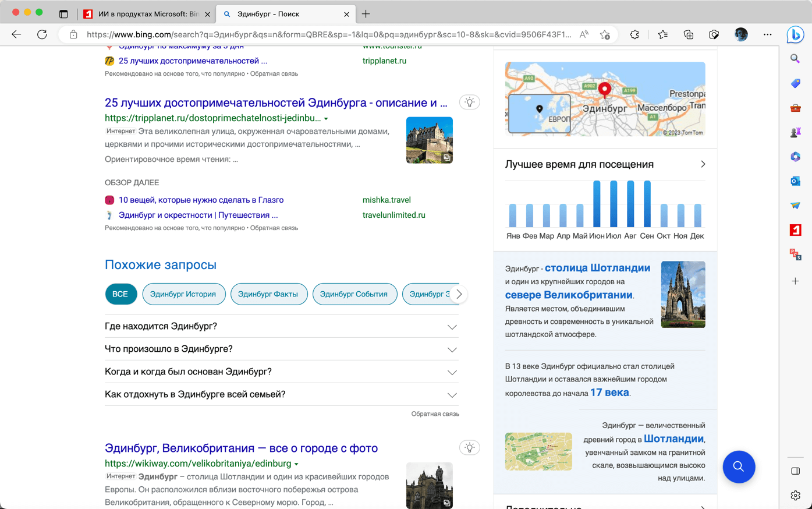Open 25 лучших достопримечательностей tripplanet.ru suggestion

pos(193,61)
